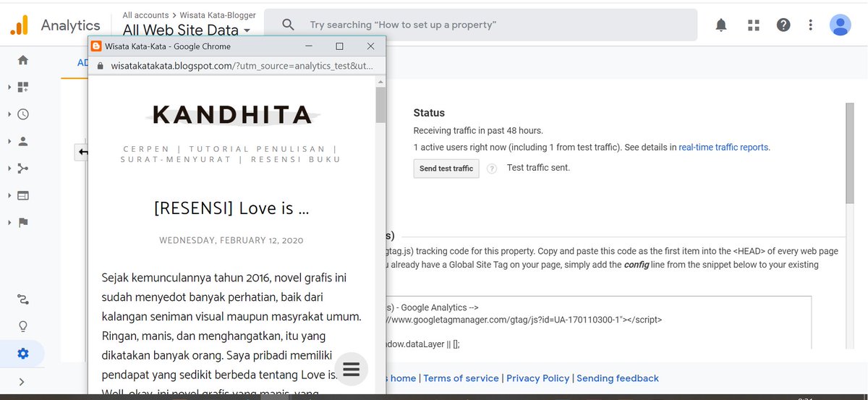Close the Wisata Kata-Kata popup window
This screenshot has width=868, height=400.
[370, 46]
